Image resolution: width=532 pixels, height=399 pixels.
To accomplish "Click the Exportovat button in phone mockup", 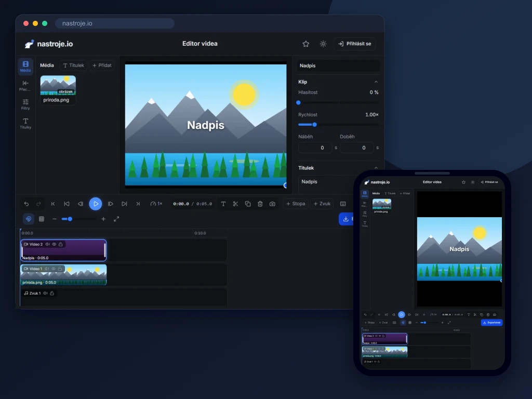I will (491, 323).
